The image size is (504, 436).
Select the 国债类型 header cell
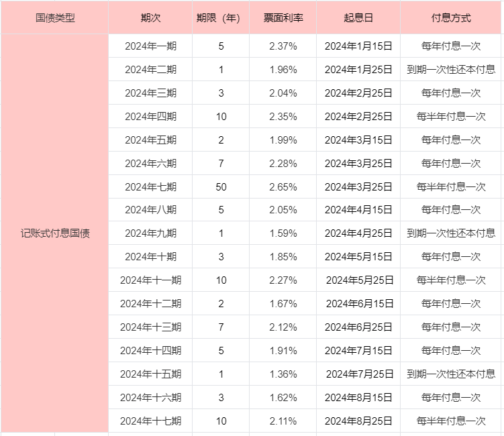coord(54,17)
